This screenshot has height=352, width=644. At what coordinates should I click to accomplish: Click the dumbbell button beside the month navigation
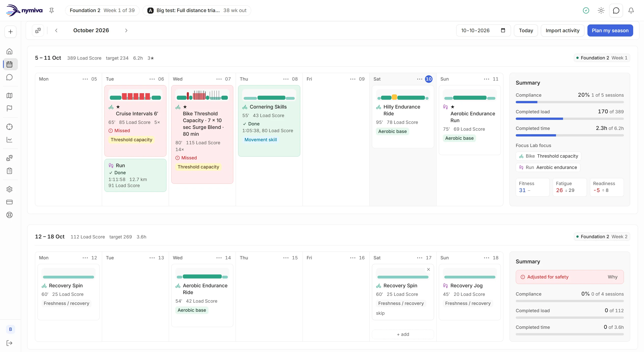[x=38, y=30]
